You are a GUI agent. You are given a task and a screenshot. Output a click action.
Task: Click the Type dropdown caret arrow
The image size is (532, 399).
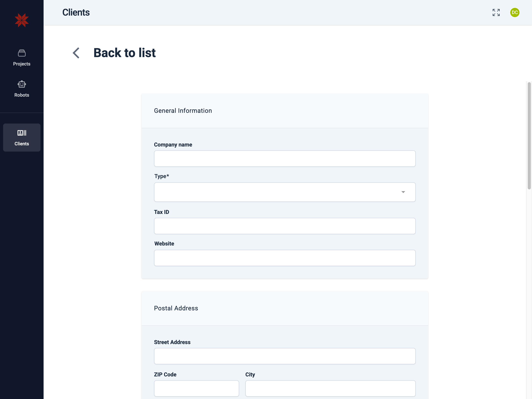tap(403, 192)
